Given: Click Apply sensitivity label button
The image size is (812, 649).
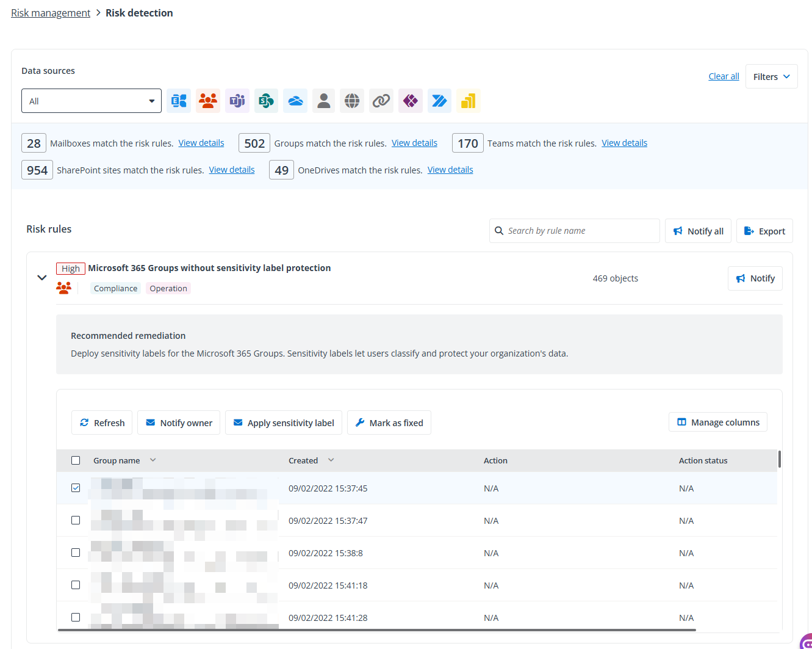Looking at the screenshot, I should pos(284,422).
